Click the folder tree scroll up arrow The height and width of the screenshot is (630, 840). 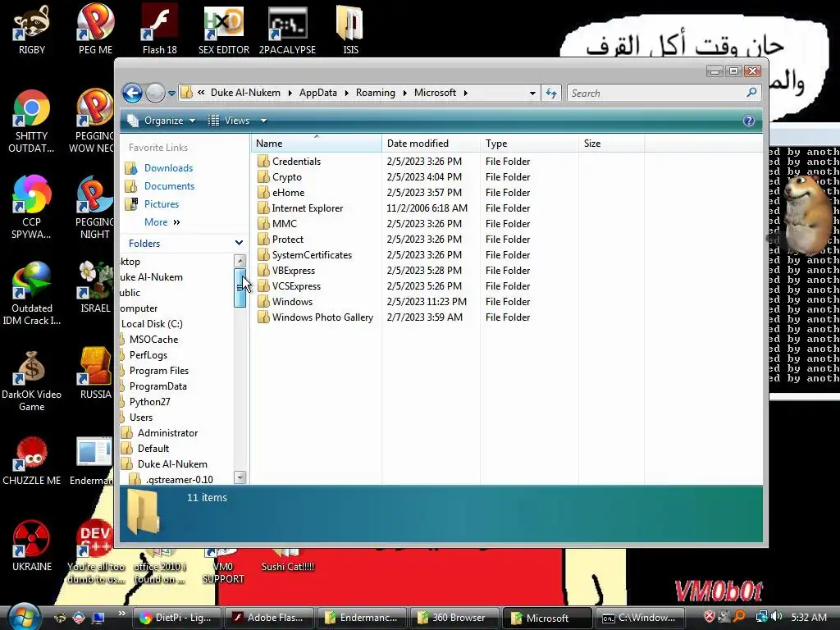[240, 261]
